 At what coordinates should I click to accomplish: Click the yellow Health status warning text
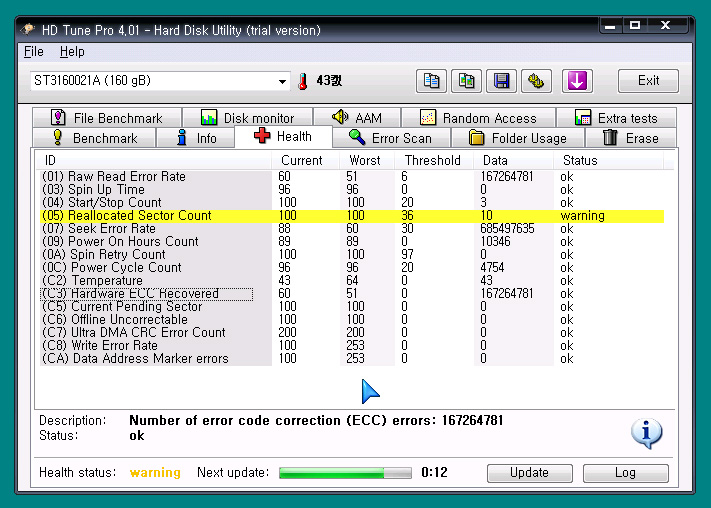click(x=155, y=473)
